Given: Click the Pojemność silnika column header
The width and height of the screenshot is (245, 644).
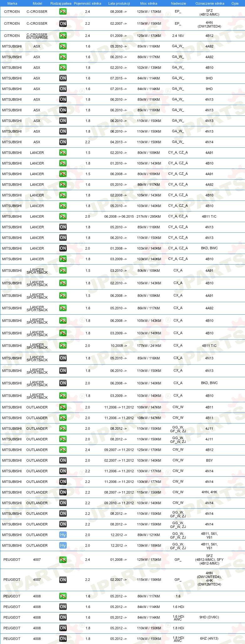Looking at the screenshot, I should click(x=87, y=3).
